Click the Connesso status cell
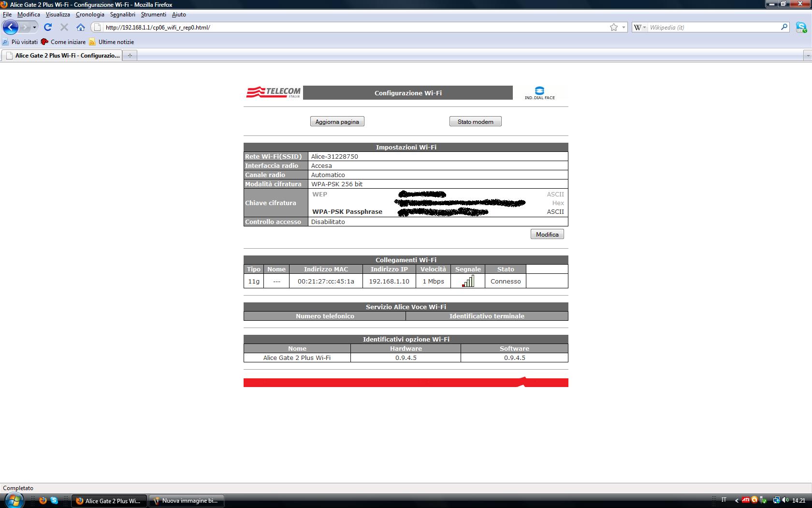This screenshot has height=508, width=812. [x=506, y=281]
